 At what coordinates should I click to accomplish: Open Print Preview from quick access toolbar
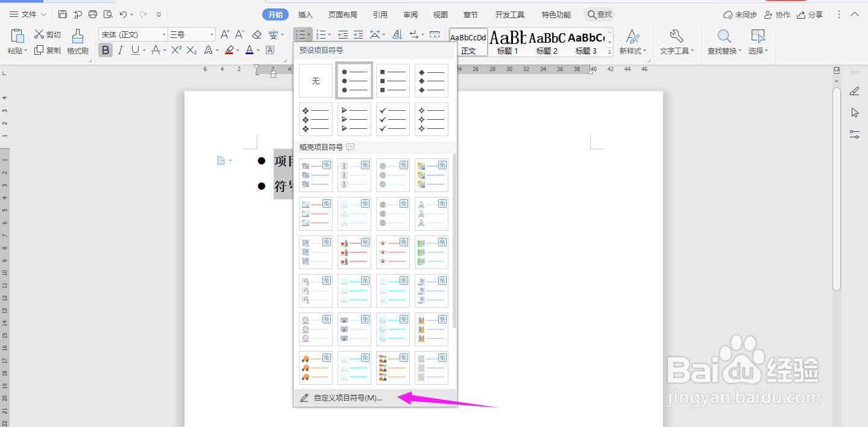click(x=108, y=14)
